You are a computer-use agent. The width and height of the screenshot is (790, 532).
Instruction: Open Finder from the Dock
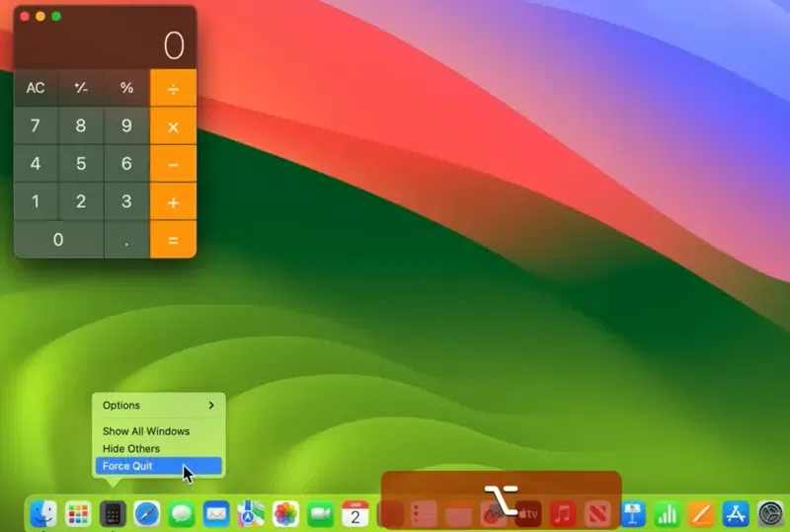coord(43,514)
